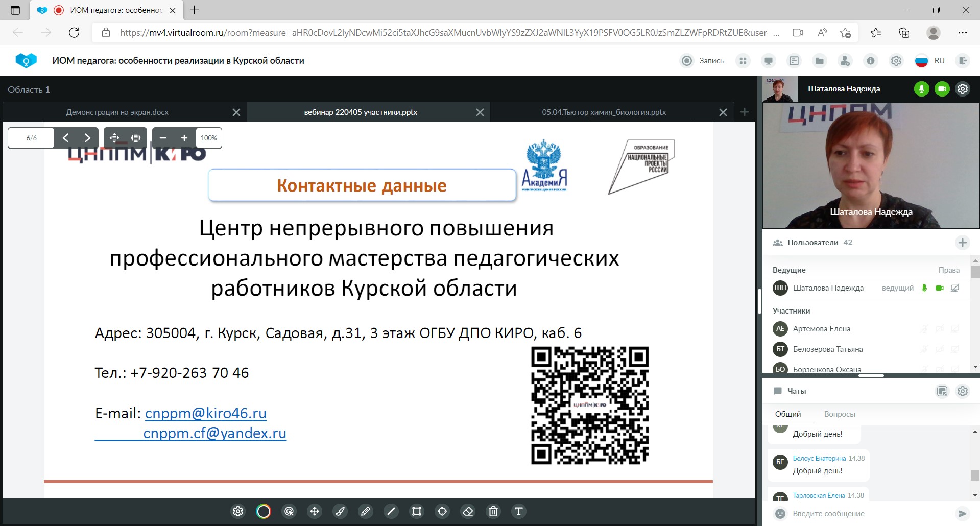Viewport: 980px width, 526px height.
Task: Refresh the browser page
Action: pos(74,33)
